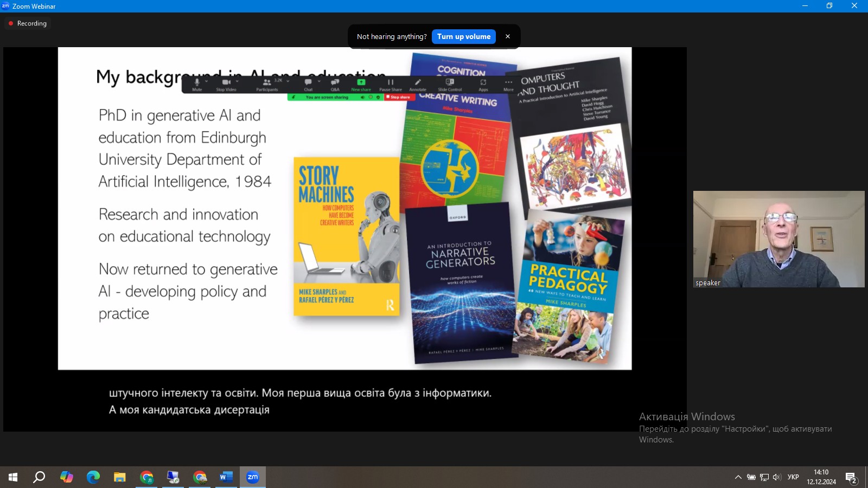Click the speaker sound icon on green sharing bar
Image resolution: width=868 pixels, height=488 pixels.
click(x=362, y=97)
